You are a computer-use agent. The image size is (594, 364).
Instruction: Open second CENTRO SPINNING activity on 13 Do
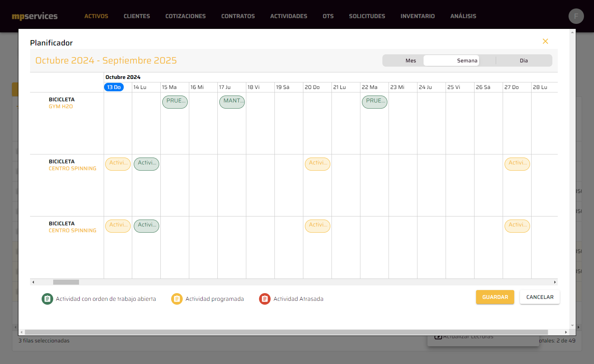tap(118, 226)
